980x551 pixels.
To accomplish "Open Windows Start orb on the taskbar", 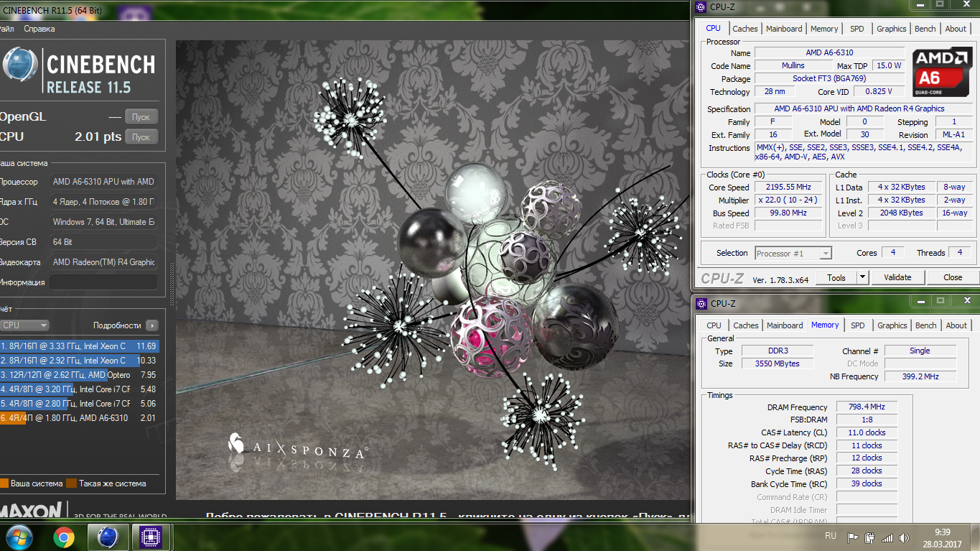I will pos(19,537).
